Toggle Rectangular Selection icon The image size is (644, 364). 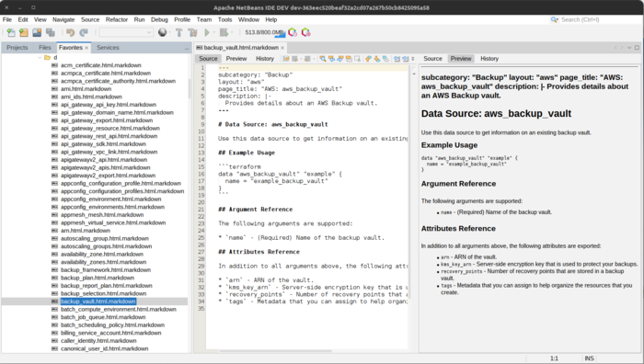[x=357, y=59]
